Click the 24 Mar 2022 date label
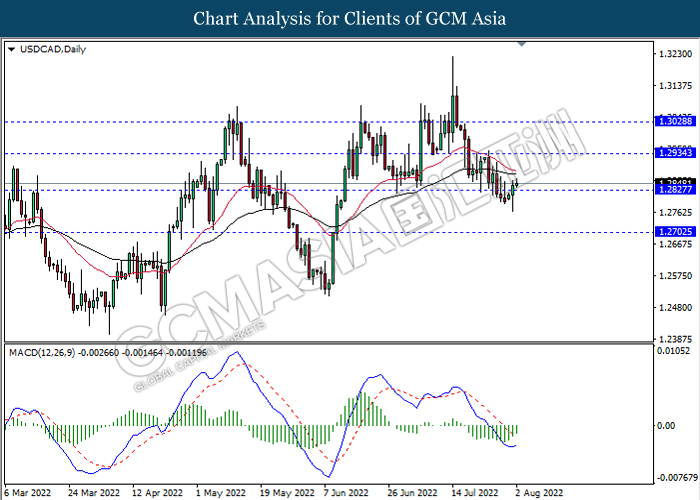This screenshot has width=700, height=500. pyautogui.click(x=94, y=493)
